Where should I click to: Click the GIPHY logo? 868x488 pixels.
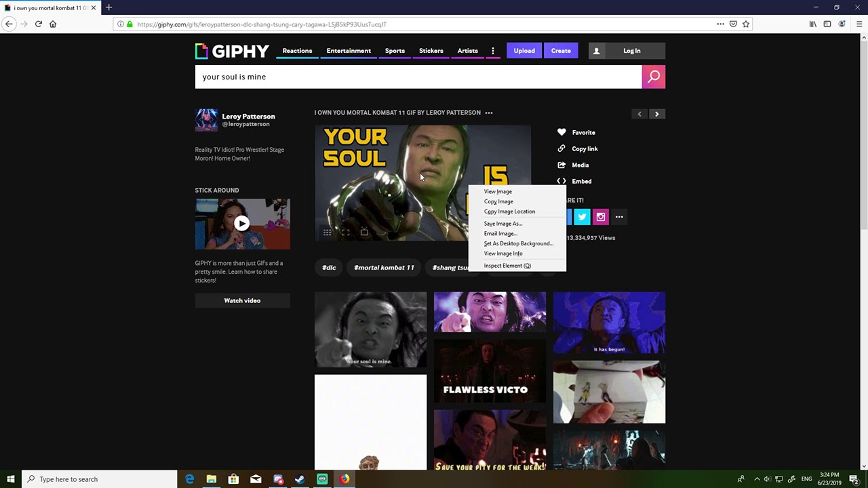tap(232, 51)
